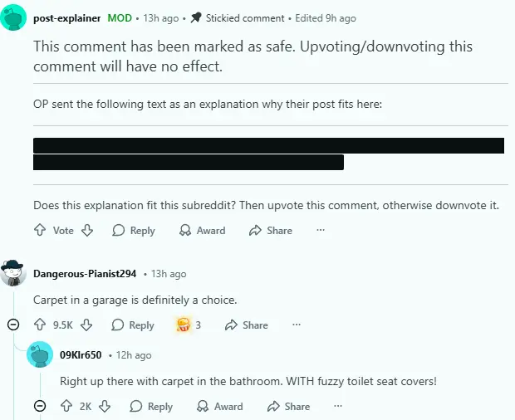
Task: Open Dangerous-Pianist294 user profile link
Action: (85, 274)
